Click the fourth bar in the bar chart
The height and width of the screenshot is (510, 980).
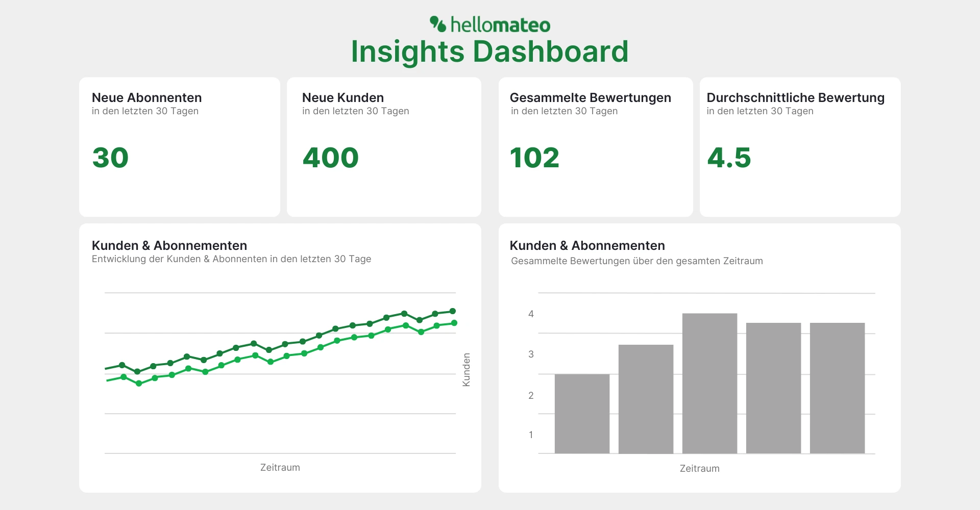(x=773, y=388)
